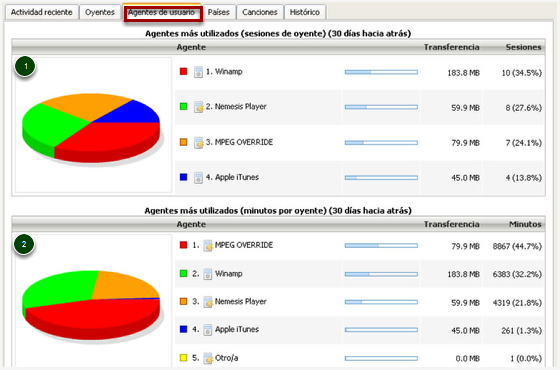Select the 'Otro/a' agent name
Image resolution: width=560 pixels, height=370 pixels.
226,358
